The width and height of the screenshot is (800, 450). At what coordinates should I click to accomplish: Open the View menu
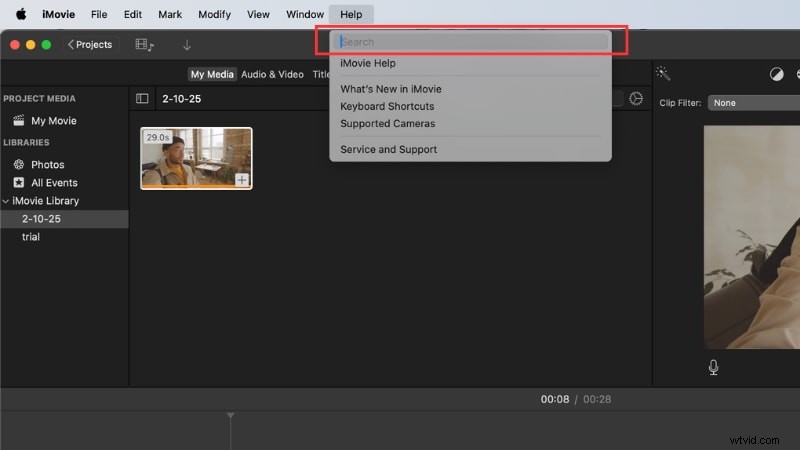[258, 14]
